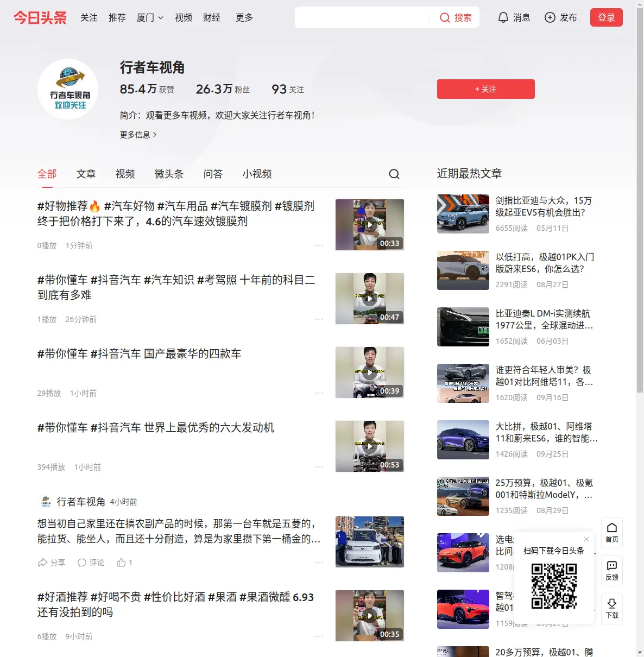Click the red 登录 button

[607, 17]
